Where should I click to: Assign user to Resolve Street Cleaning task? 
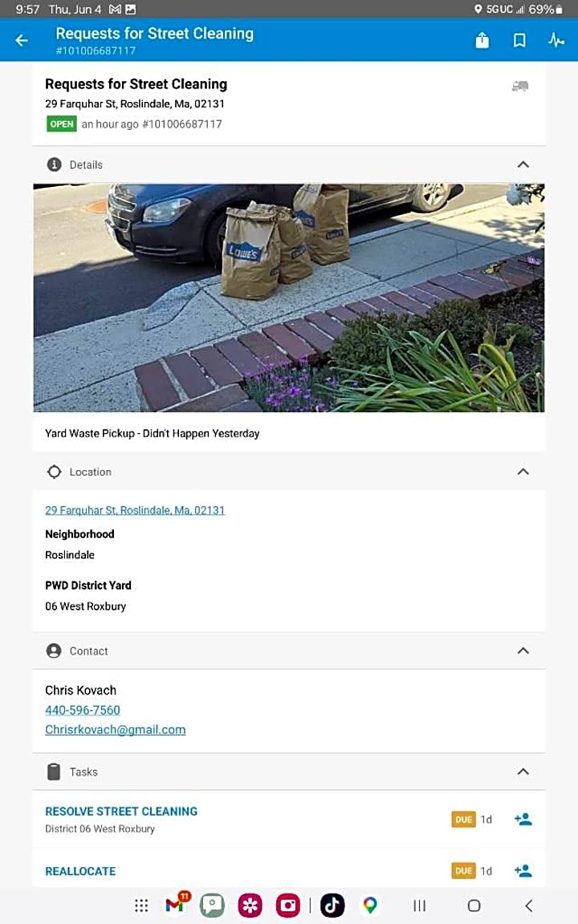click(523, 819)
